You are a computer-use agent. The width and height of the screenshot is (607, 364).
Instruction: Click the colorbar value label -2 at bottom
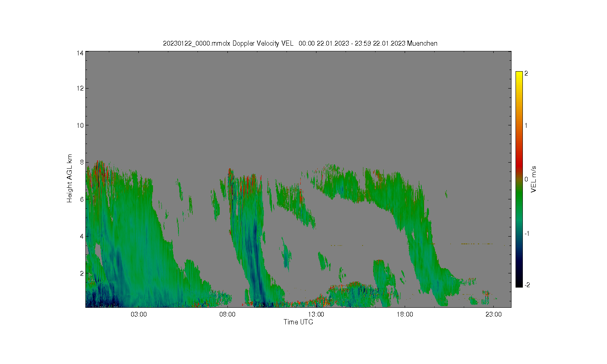(x=527, y=285)
